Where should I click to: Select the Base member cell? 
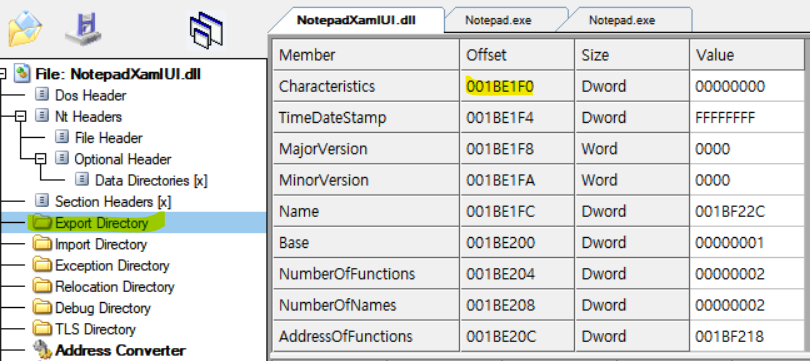pyautogui.click(x=366, y=243)
